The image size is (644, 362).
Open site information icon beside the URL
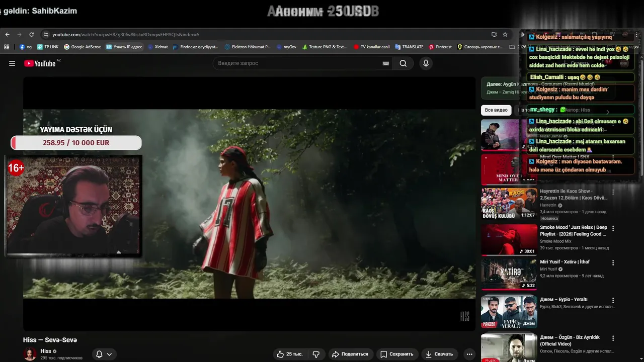coord(46,35)
